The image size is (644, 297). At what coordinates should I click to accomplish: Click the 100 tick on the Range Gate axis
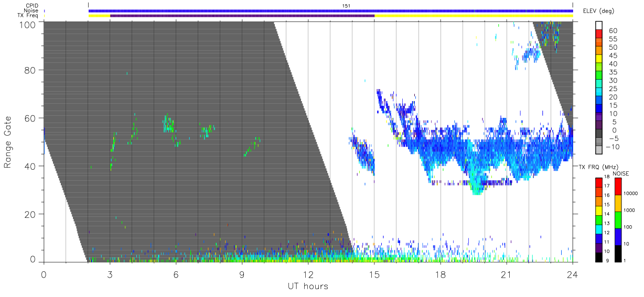click(28, 24)
